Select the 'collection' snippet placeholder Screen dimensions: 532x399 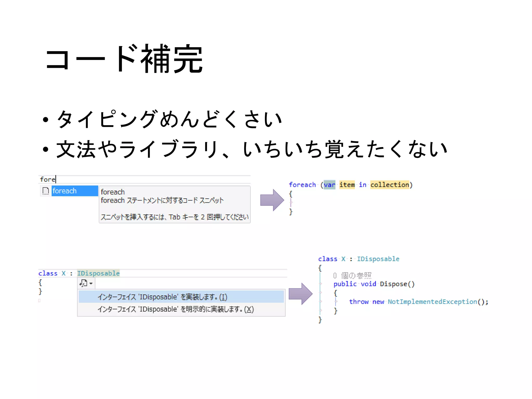pos(390,185)
